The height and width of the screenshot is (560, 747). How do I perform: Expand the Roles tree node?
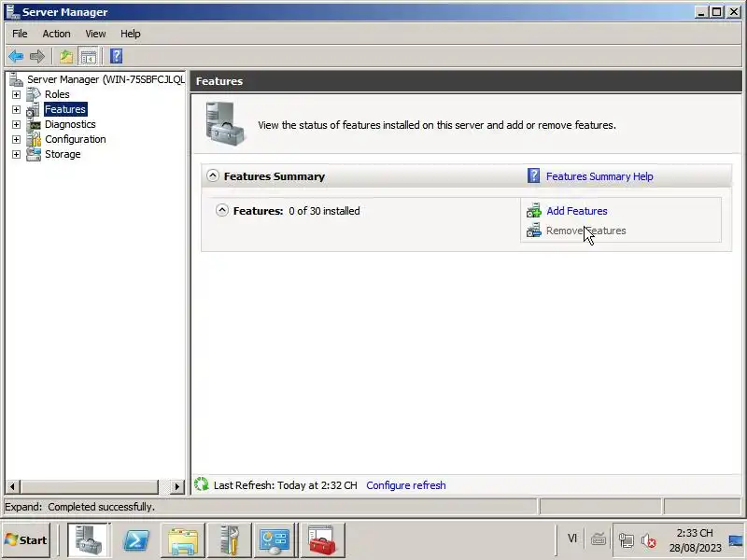tap(16, 95)
